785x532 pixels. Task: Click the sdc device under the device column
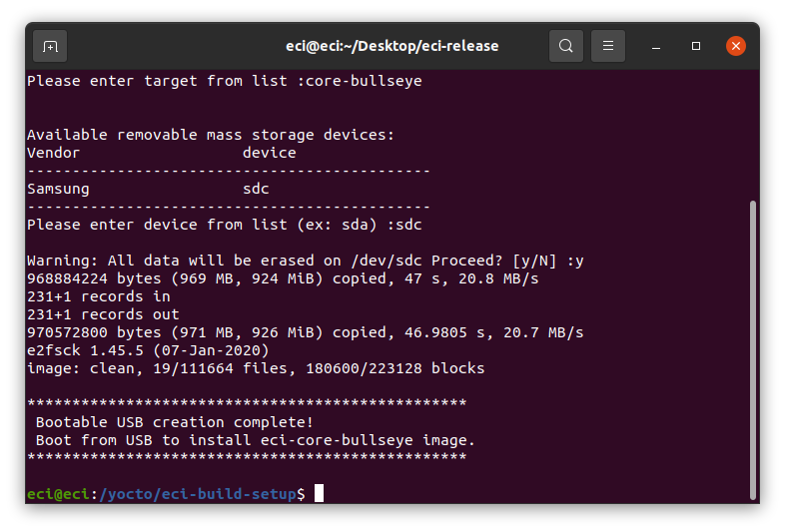[256, 189]
